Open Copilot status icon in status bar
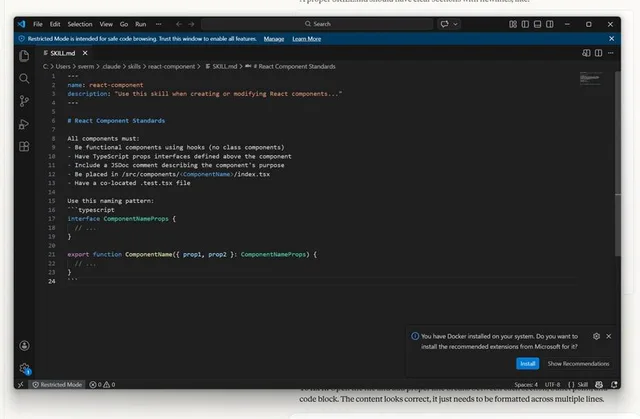Screen dimensions: 640x419 click(599, 384)
